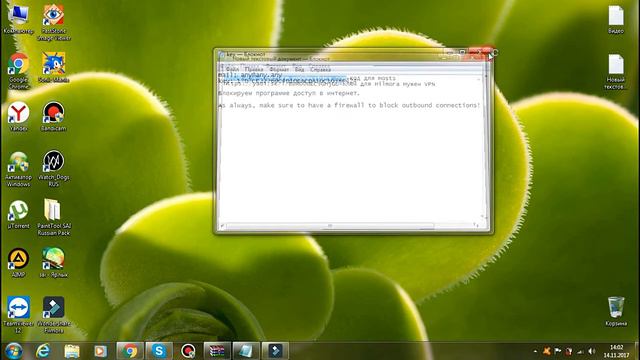This screenshot has width=640, height=360.
Task: Show hidden tray icons arrow
Action: 535,351
